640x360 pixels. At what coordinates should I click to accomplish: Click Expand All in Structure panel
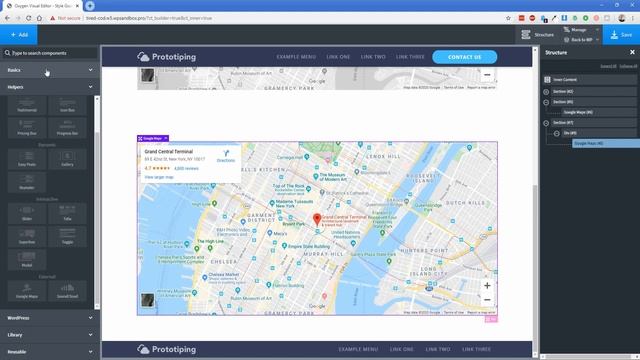click(608, 66)
